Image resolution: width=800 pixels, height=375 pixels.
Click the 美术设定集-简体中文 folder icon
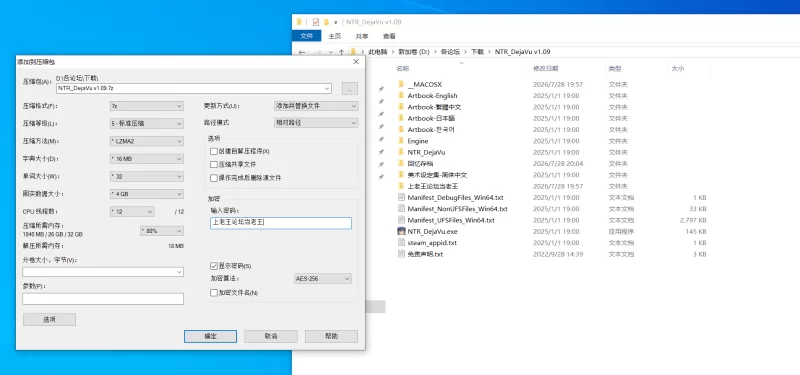click(401, 175)
